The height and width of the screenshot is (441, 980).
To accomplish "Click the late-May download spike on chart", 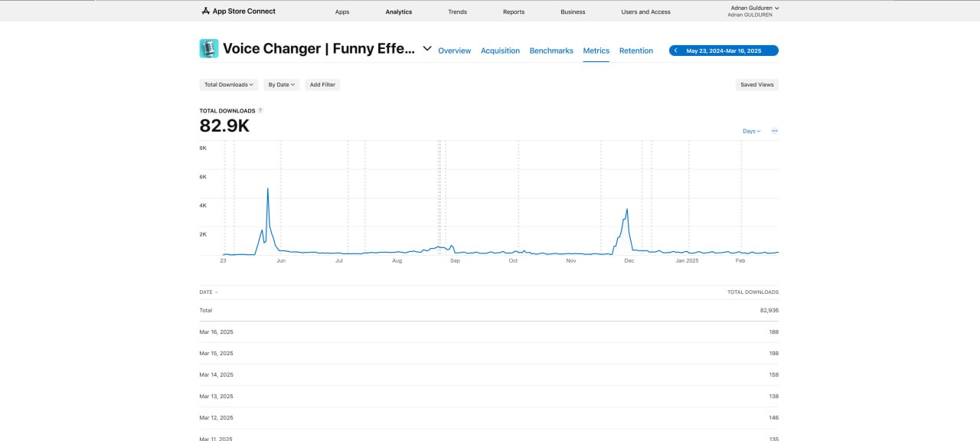I will coord(267,188).
